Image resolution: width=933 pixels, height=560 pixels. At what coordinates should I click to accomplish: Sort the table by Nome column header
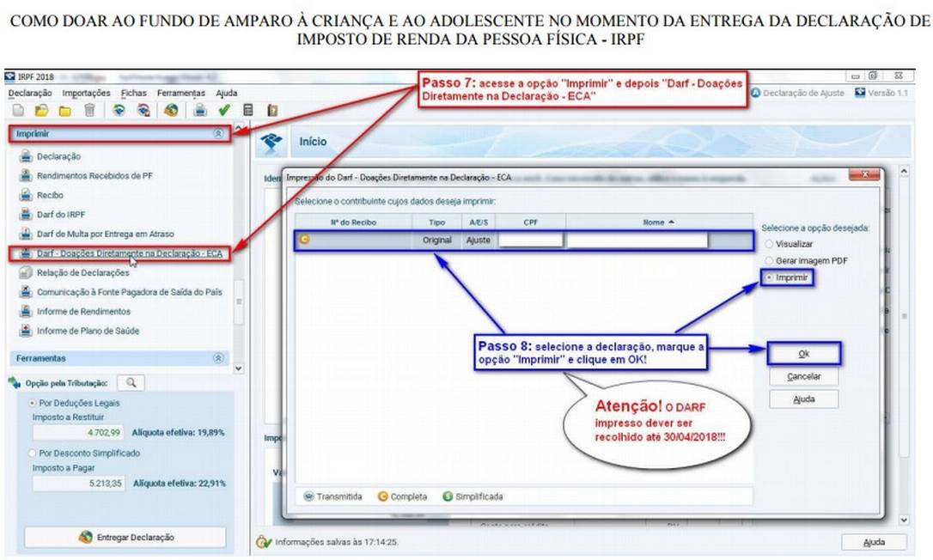[657, 222]
